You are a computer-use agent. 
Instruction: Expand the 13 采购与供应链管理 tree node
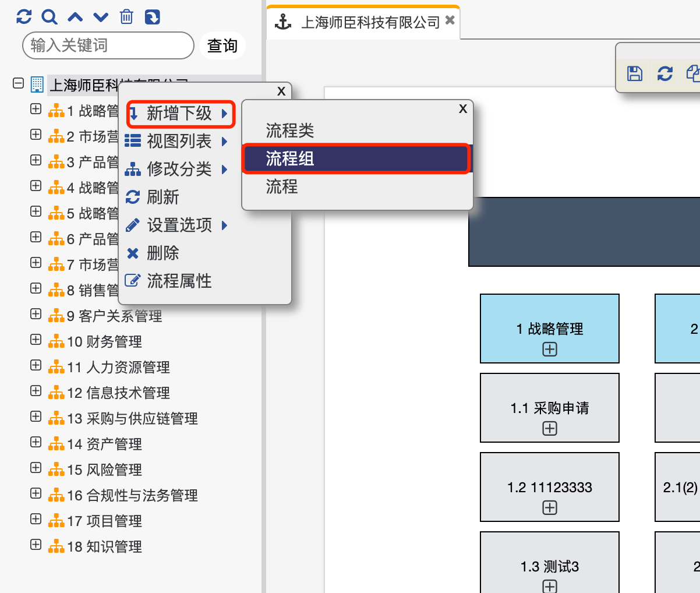(x=36, y=416)
